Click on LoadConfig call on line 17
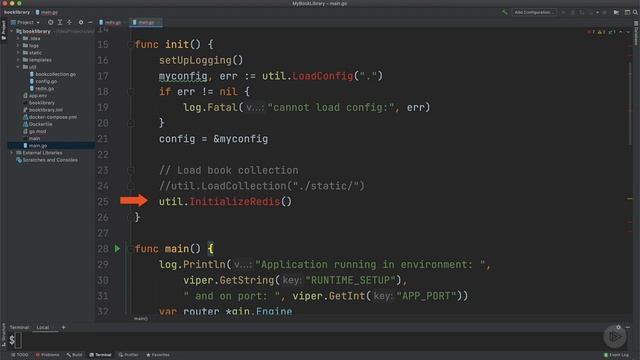Screen dimensions: 640x360 322,76
